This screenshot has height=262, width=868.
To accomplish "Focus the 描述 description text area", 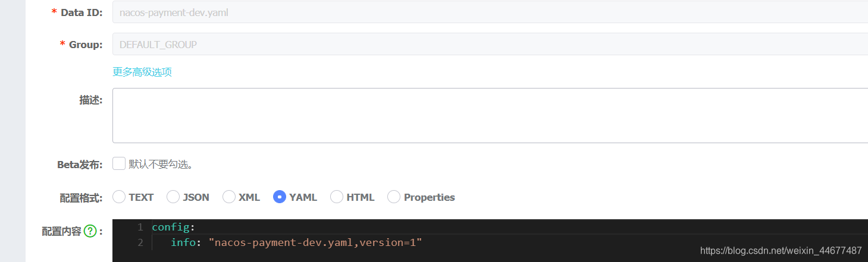I will (490, 115).
